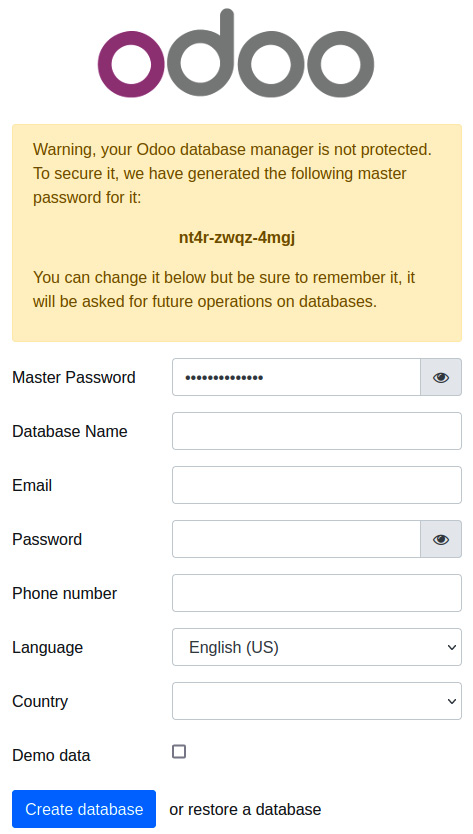
Task: Click the Create database button
Action: (84, 809)
